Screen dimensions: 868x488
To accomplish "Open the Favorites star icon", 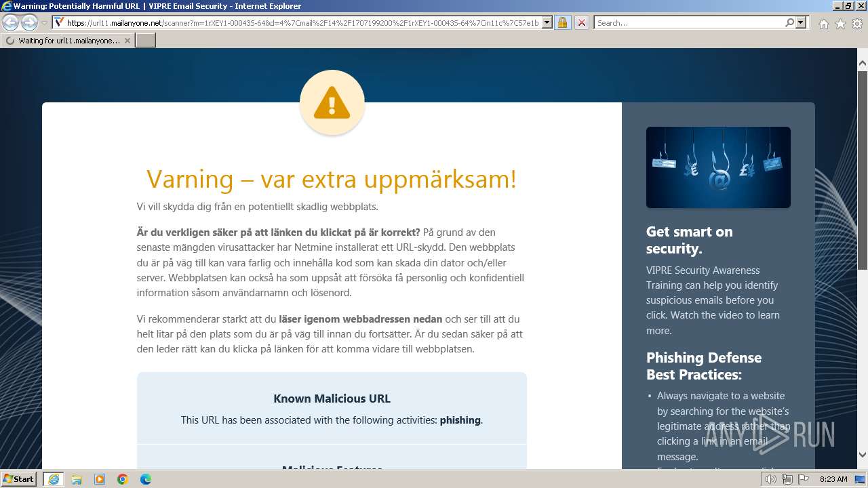I will pos(840,24).
